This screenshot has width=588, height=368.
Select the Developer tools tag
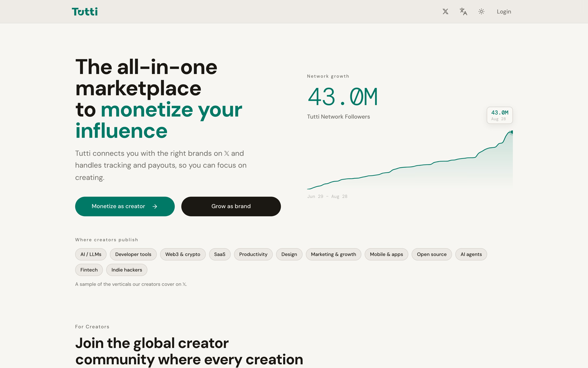[x=133, y=254]
